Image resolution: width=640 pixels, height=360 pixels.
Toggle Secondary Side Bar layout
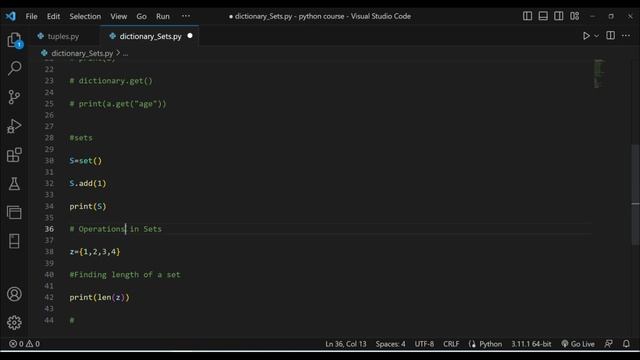pos(559,16)
